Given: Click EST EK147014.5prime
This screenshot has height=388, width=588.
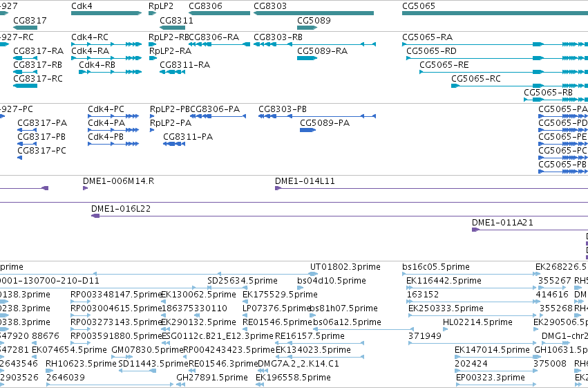Looking at the screenshot, I should click(x=492, y=351).
